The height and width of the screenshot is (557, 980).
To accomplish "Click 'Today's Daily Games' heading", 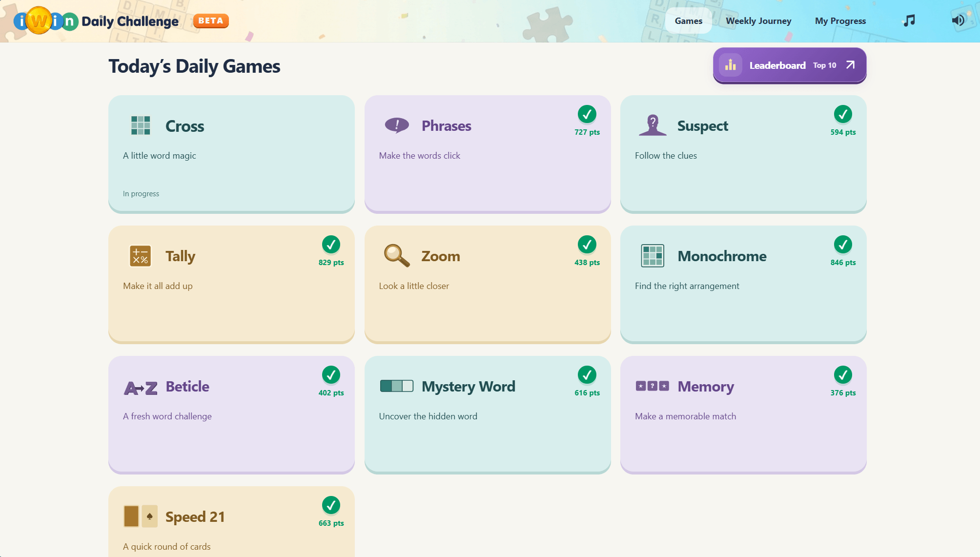I will 194,66.
